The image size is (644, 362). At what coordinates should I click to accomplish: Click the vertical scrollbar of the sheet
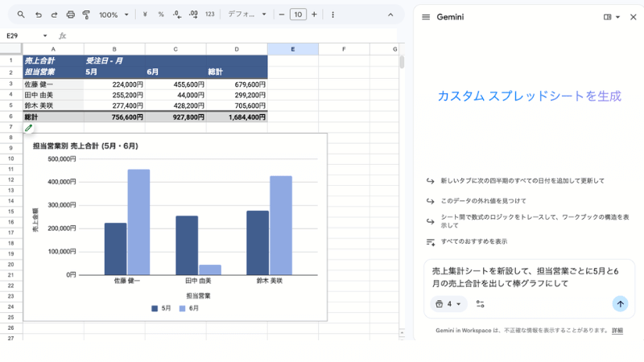(402, 63)
